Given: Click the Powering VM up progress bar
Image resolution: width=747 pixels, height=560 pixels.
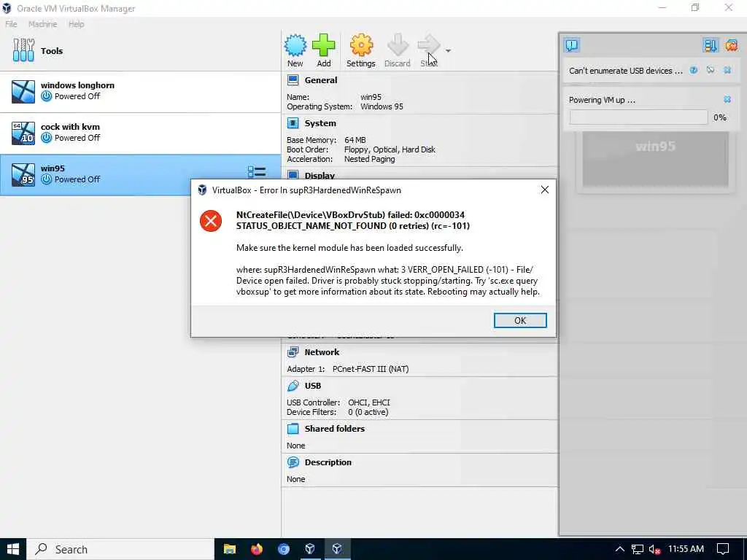Looking at the screenshot, I should coord(638,117).
